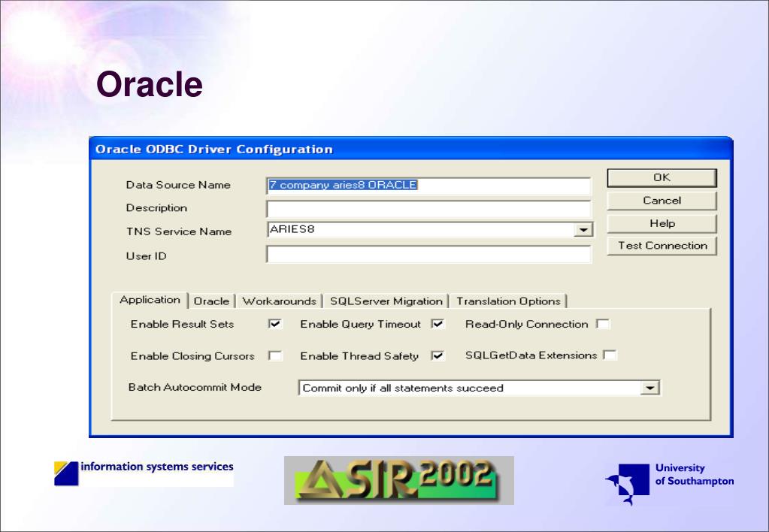Screen dimensions: 769x532
Task: Click the 'User ID' label text
Action: pos(146,256)
